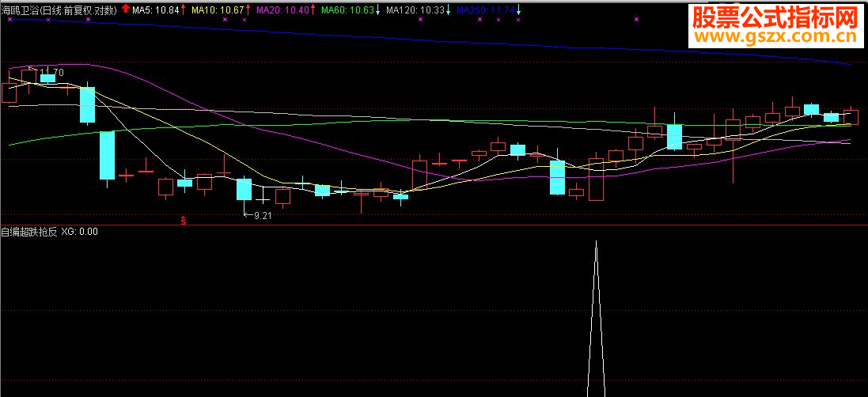Select the stock title 海鸥卫浴(日线.前复权.对数)
The width and height of the screenshot is (868, 397).
[x=59, y=9]
